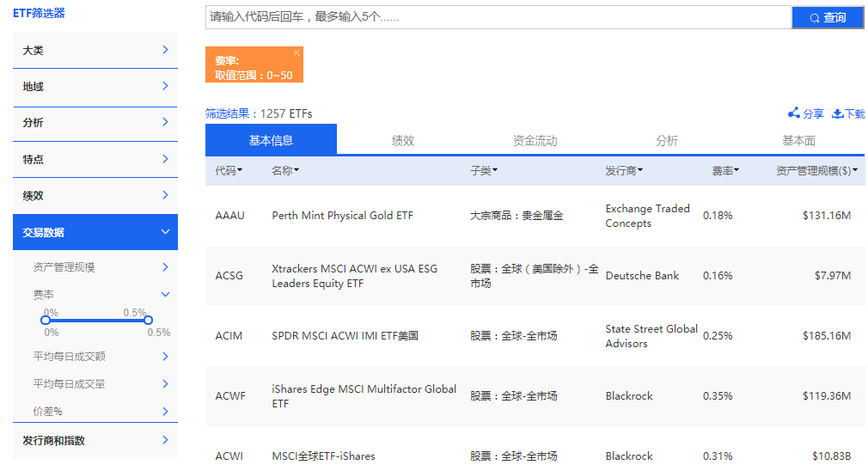Click ticker ACWI
The image size is (868, 471).
[229, 456]
